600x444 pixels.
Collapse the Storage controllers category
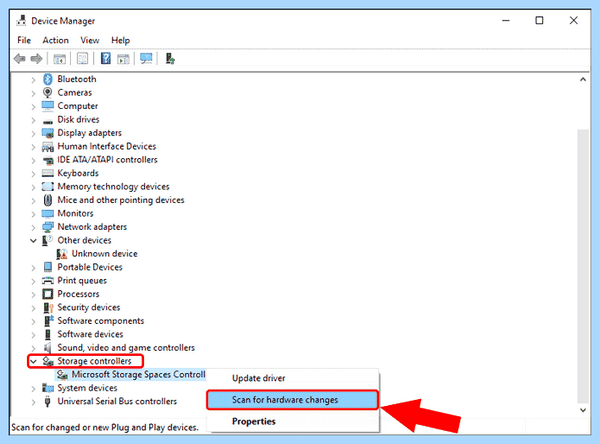click(33, 361)
